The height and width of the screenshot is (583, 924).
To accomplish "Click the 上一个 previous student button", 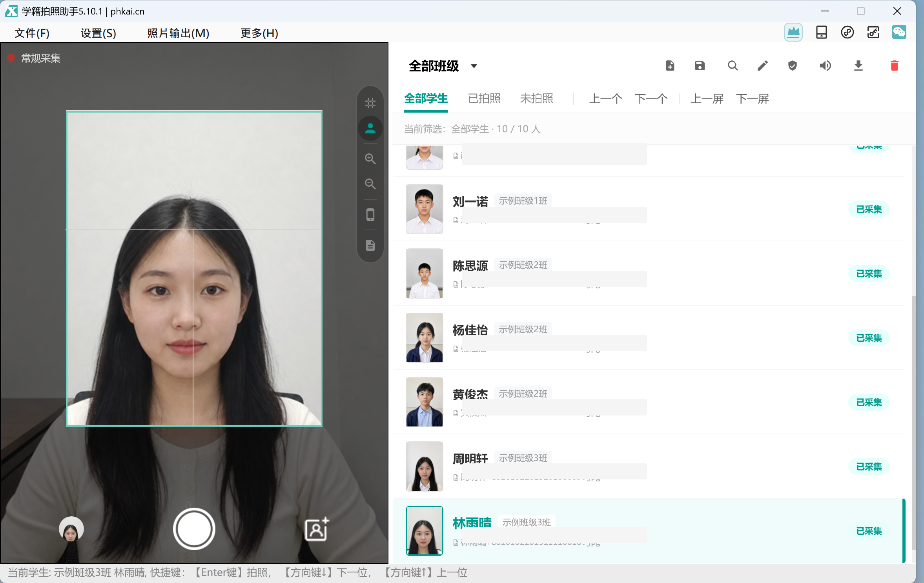I will (605, 98).
